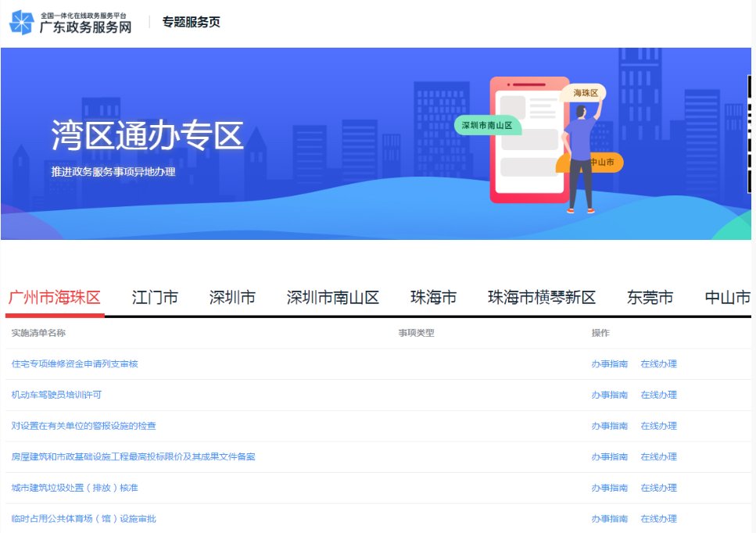The height and width of the screenshot is (533, 756).
Task: Click the Guangdong government service logo icon
Action: click(22, 22)
